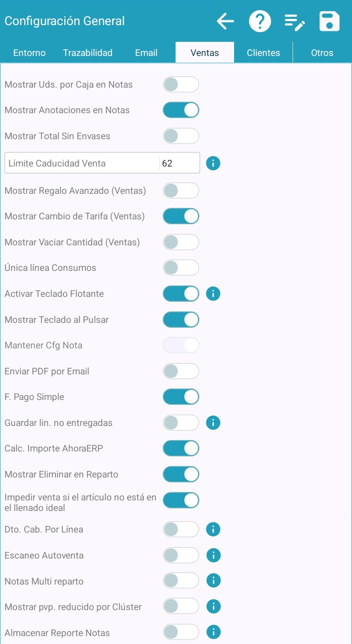This screenshot has width=352, height=644.
Task: Open the help question mark icon
Action: click(260, 21)
